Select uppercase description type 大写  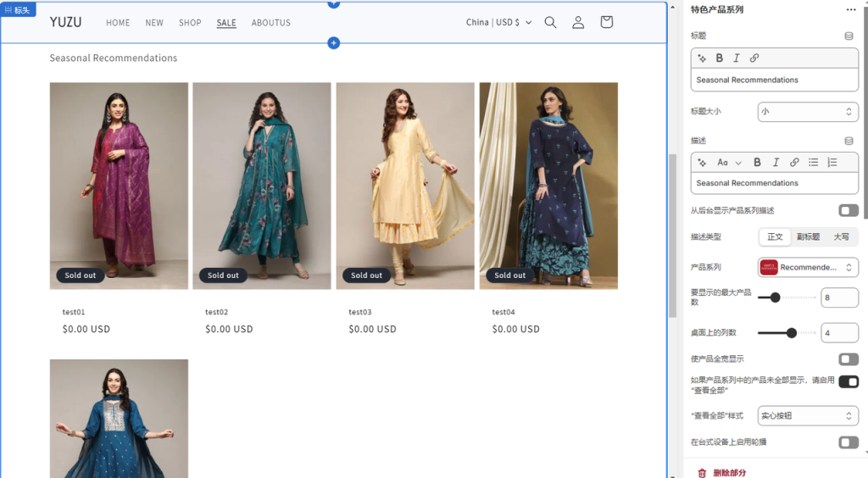841,236
